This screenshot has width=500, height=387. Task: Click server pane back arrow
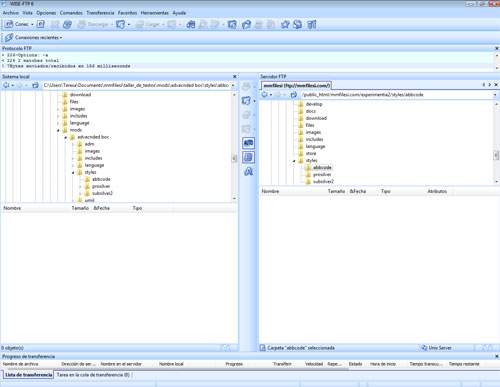click(x=264, y=95)
